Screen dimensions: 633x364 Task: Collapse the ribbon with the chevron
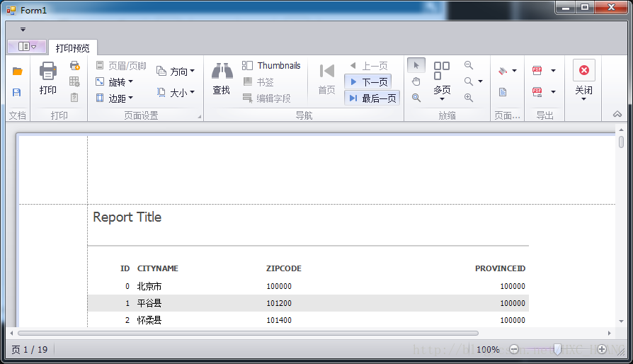617,114
